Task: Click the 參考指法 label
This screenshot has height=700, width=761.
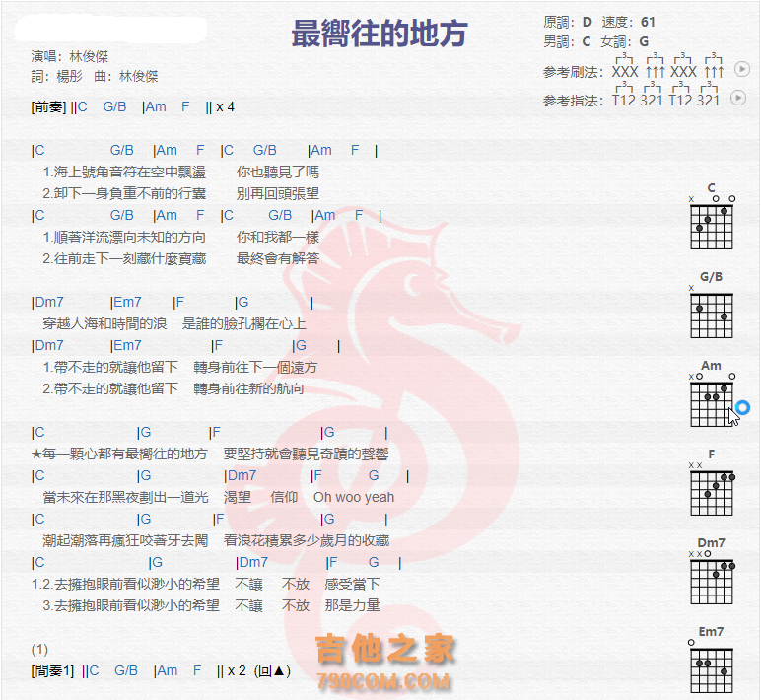Action: point(571,101)
